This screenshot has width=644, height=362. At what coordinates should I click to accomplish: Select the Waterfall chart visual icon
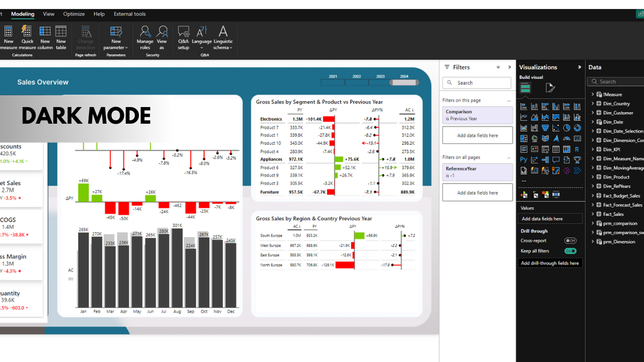coord(534,128)
